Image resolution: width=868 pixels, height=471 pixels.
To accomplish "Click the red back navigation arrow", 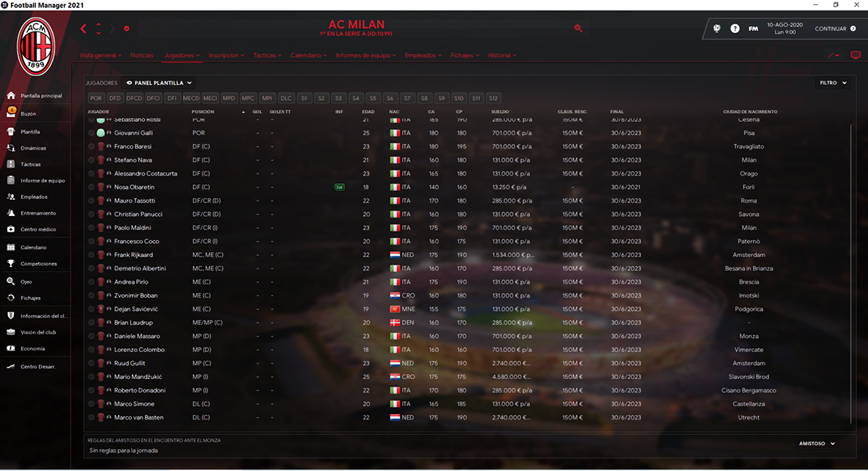I will click(84, 28).
